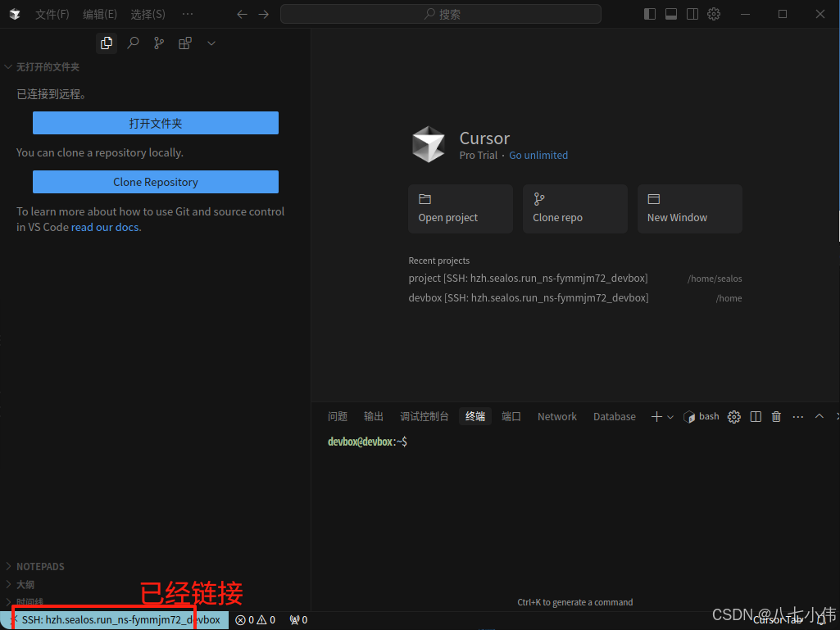Select the 终端 panel tab

tap(475, 416)
